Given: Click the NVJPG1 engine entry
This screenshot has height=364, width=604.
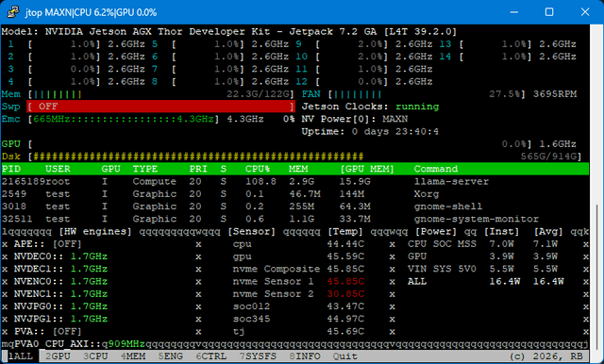Looking at the screenshot, I should 60,319.
